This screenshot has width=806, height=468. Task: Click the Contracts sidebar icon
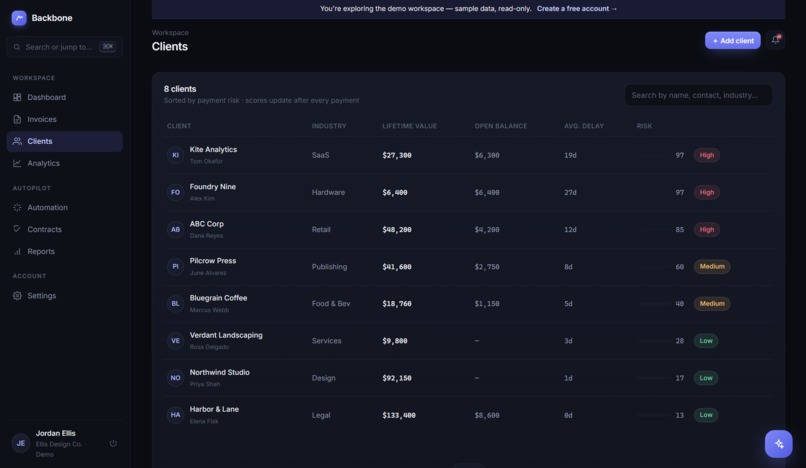[x=17, y=229]
